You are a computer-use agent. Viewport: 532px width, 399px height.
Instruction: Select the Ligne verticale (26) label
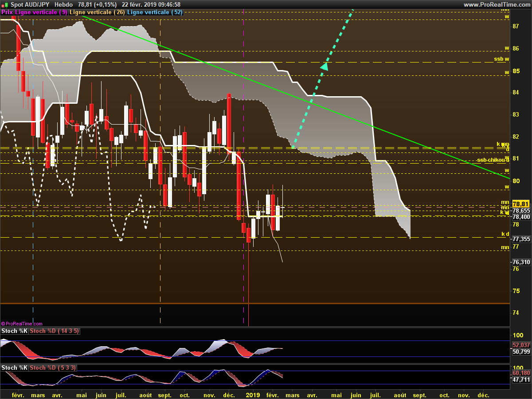[97, 12]
